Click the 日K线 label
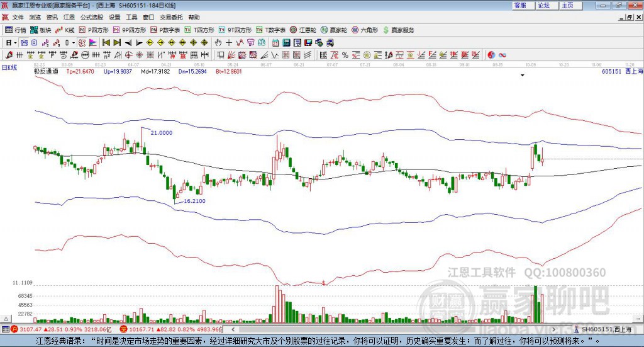 [x=9, y=67]
